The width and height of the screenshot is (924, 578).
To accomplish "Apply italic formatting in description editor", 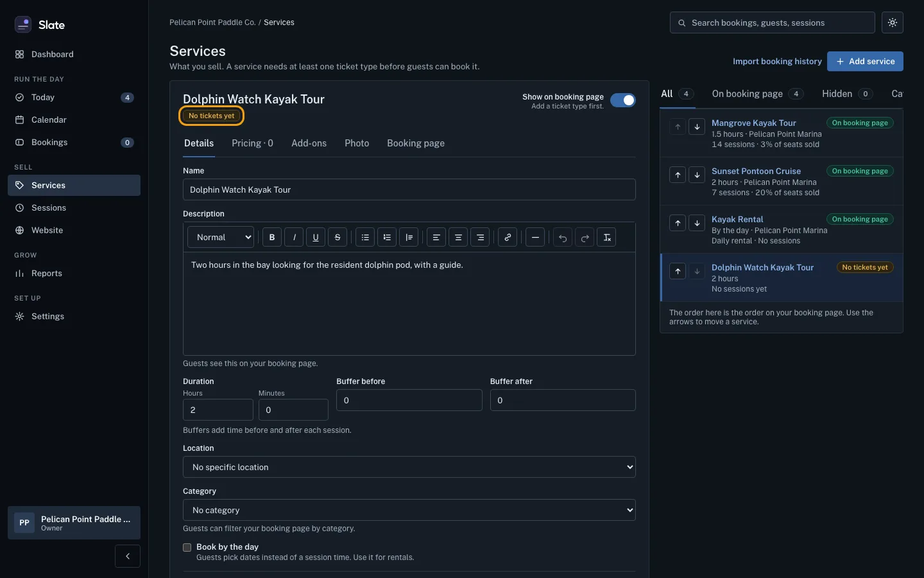I will [x=294, y=238].
